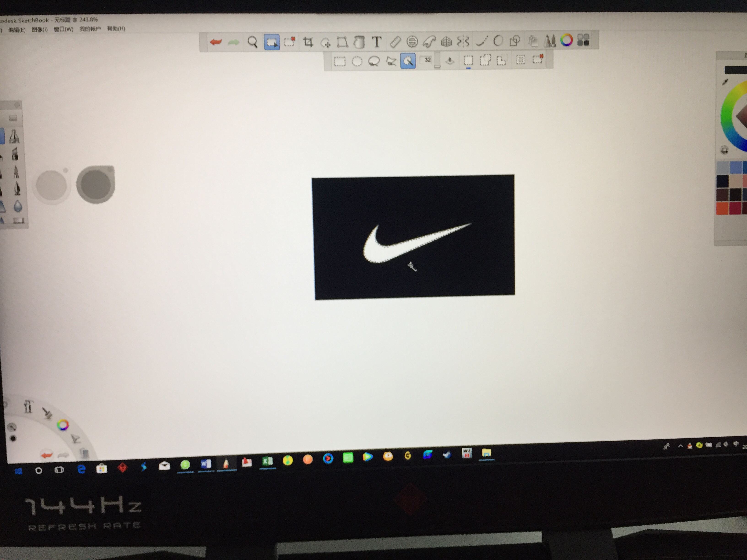Open the 窗口(W) menu
Viewport: 747px width, 560px height.
(x=63, y=29)
